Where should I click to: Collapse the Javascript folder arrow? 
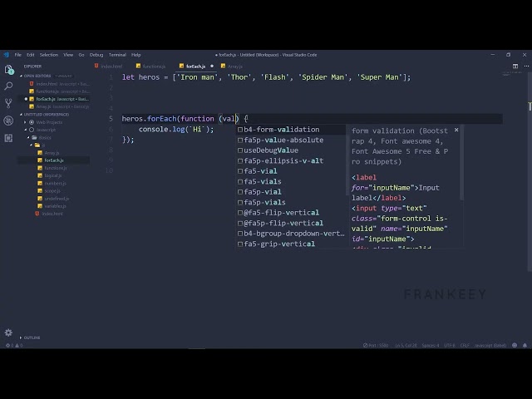point(25,130)
